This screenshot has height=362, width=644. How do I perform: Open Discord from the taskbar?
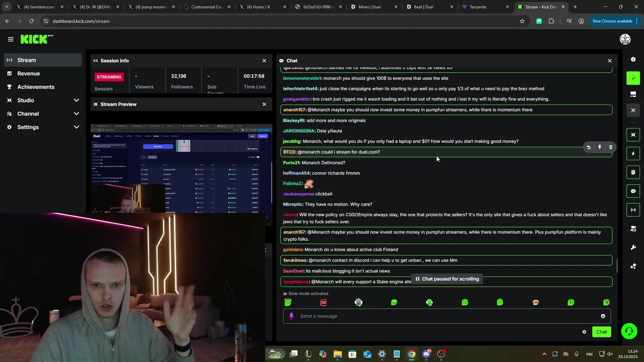(427, 354)
